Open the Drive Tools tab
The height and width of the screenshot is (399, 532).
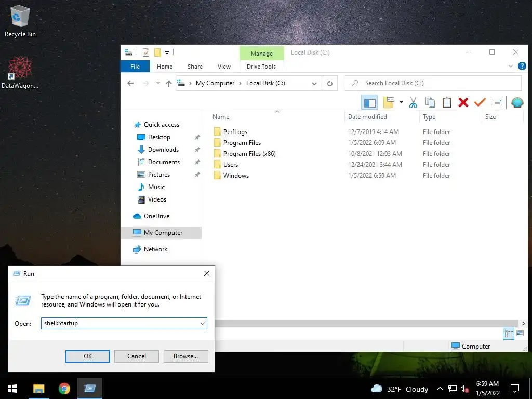click(261, 66)
